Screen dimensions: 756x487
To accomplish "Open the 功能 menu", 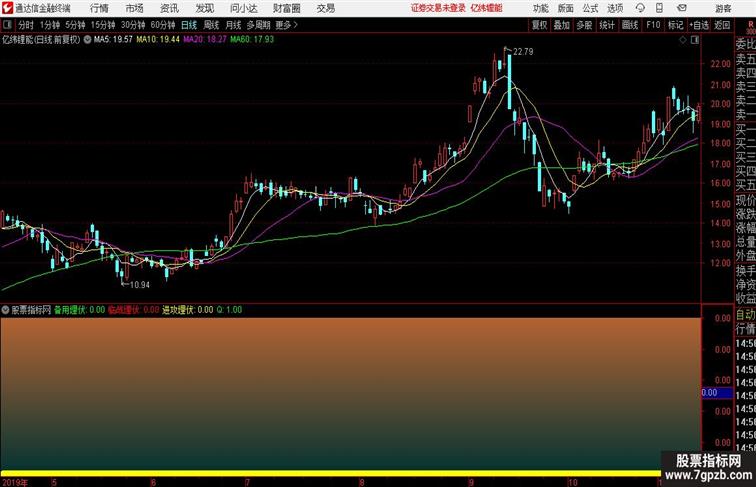I will (x=540, y=8).
